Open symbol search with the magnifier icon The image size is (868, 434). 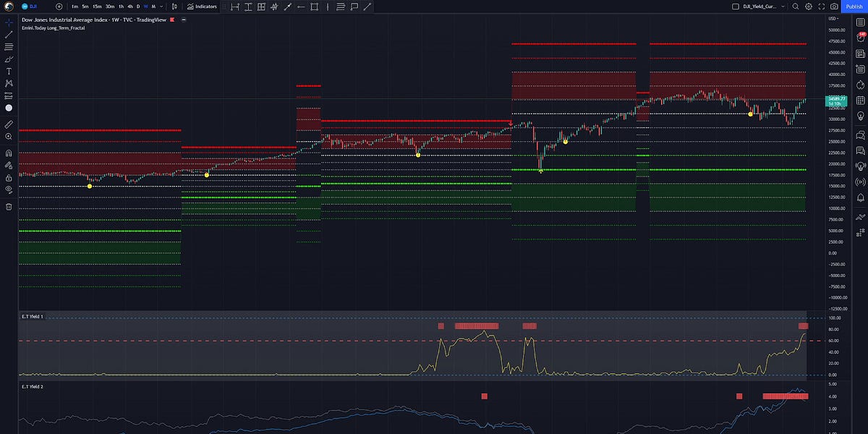click(796, 7)
